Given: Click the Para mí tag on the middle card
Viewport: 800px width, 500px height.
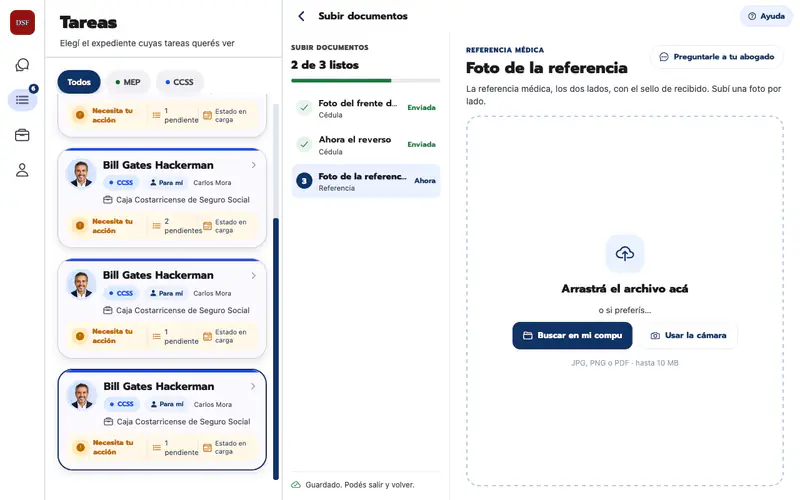Looking at the screenshot, I should tap(166, 293).
